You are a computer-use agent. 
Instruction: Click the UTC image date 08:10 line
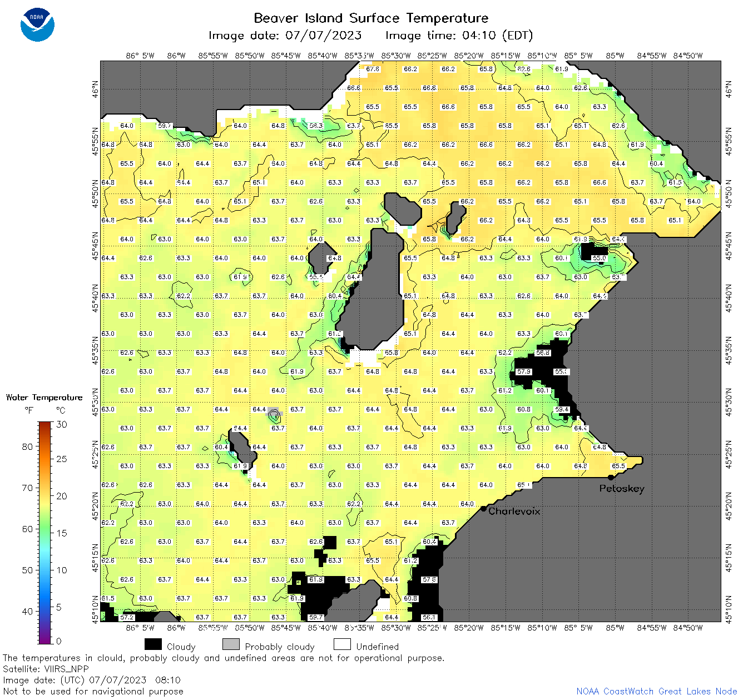(x=92, y=680)
